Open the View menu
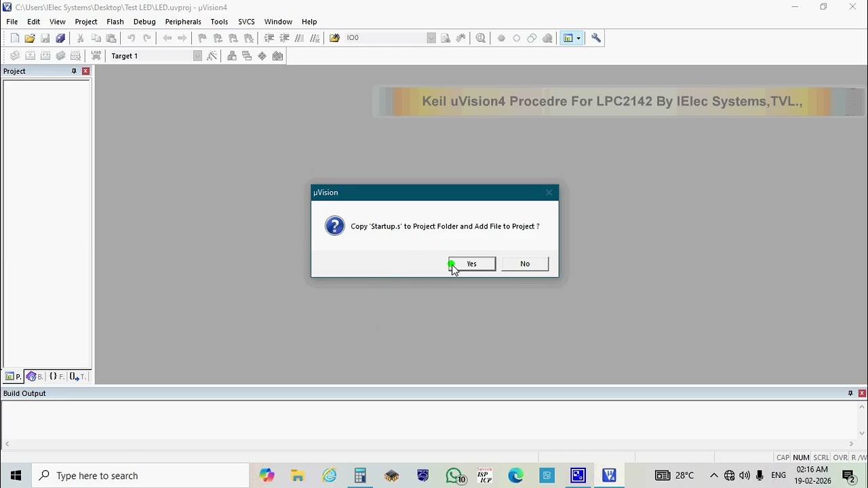This screenshot has width=868, height=488. (58, 22)
